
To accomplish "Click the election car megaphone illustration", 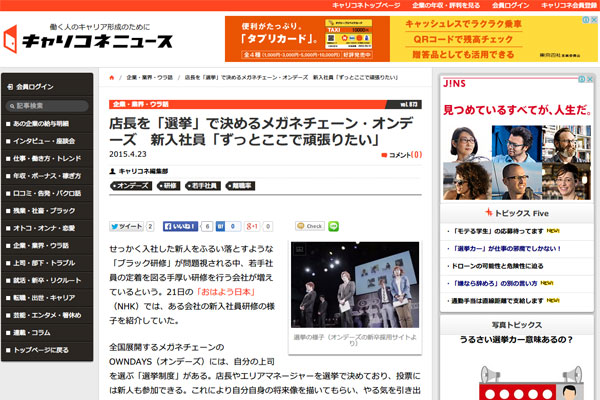I will (531, 383).
